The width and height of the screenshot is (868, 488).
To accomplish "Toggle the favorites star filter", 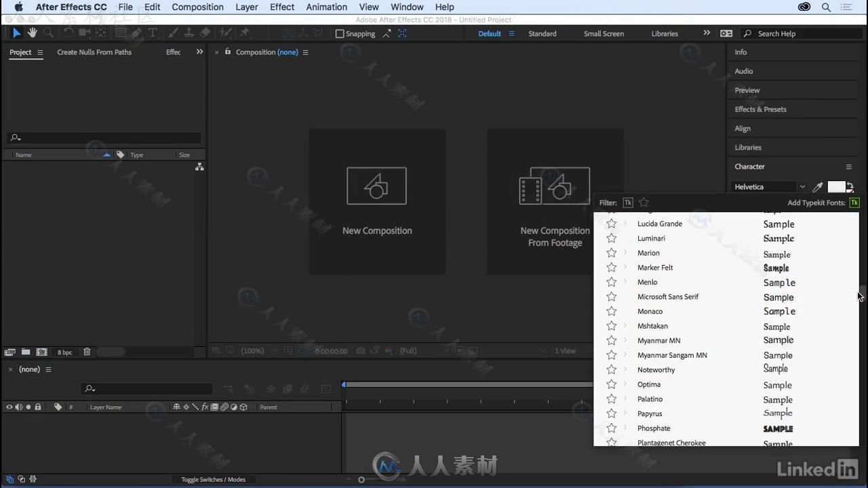I will tap(644, 203).
